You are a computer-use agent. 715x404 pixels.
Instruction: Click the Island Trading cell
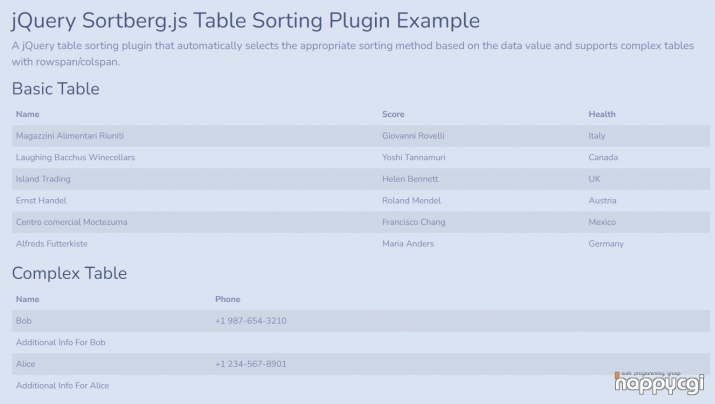(x=43, y=179)
